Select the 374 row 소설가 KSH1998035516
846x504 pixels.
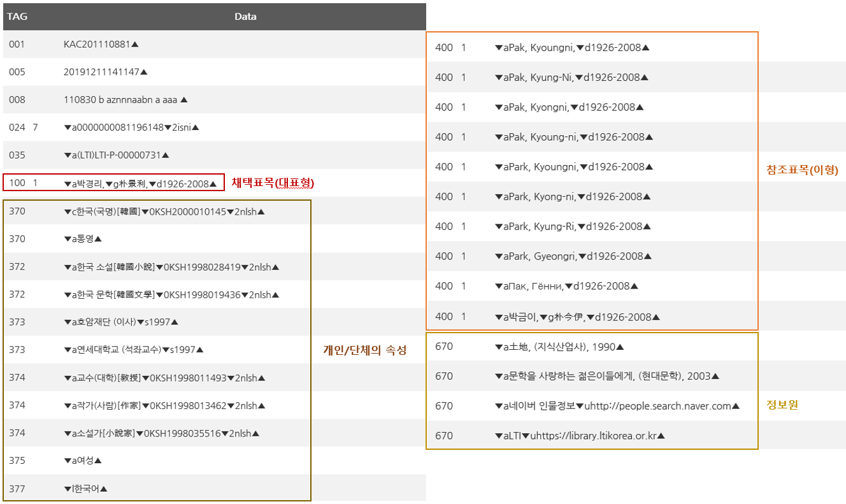pyautogui.click(x=162, y=433)
